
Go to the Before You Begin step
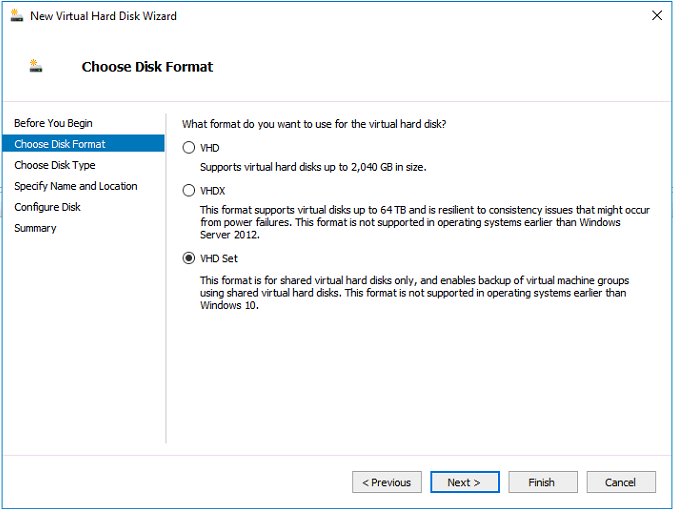point(53,123)
